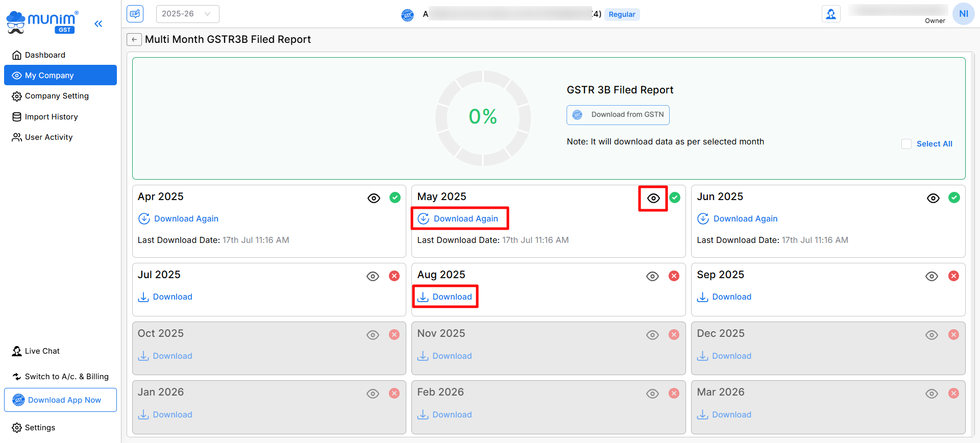The image size is (980, 443).
Task: Tick the Select All checkbox
Action: tap(906, 144)
